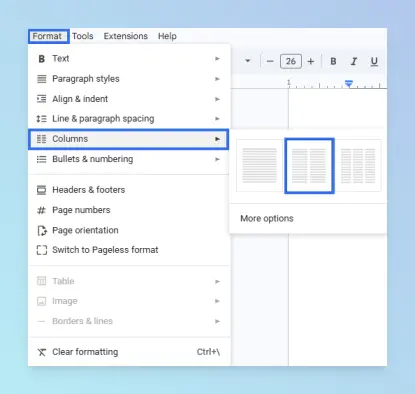Expand the Table submenu arrow
This screenshot has height=394, width=415.
[x=217, y=282]
